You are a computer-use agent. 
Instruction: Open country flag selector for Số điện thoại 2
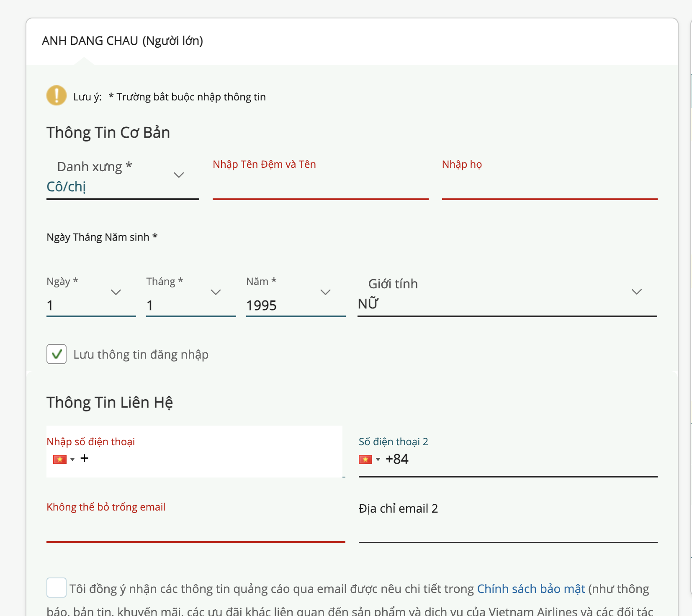pos(369,459)
